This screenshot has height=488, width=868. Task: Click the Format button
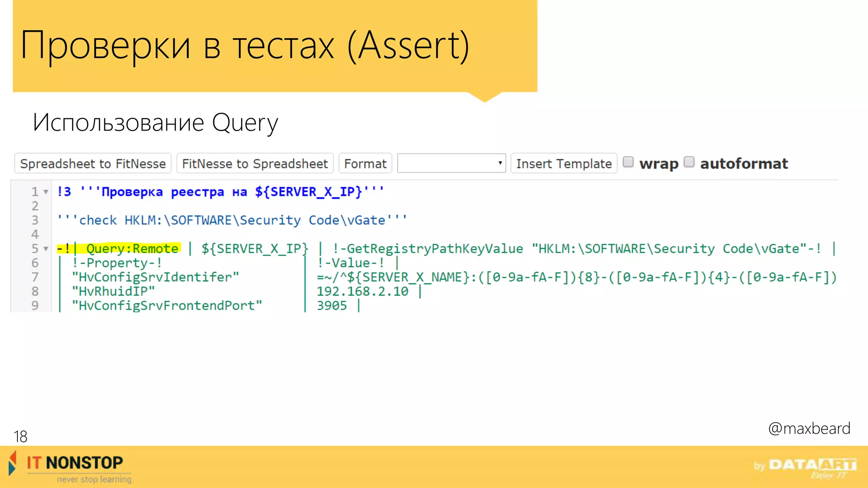pyautogui.click(x=365, y=164)
